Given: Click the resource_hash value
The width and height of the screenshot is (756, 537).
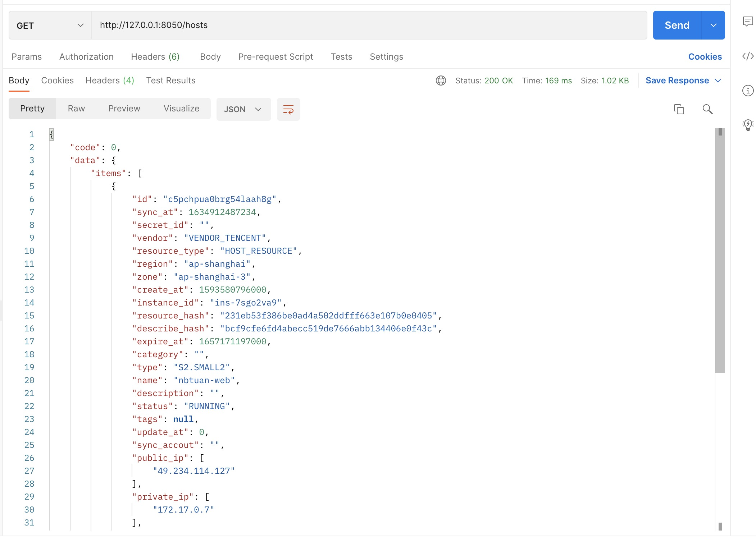Looking at the screenshot, I should [x=329, y=316].
